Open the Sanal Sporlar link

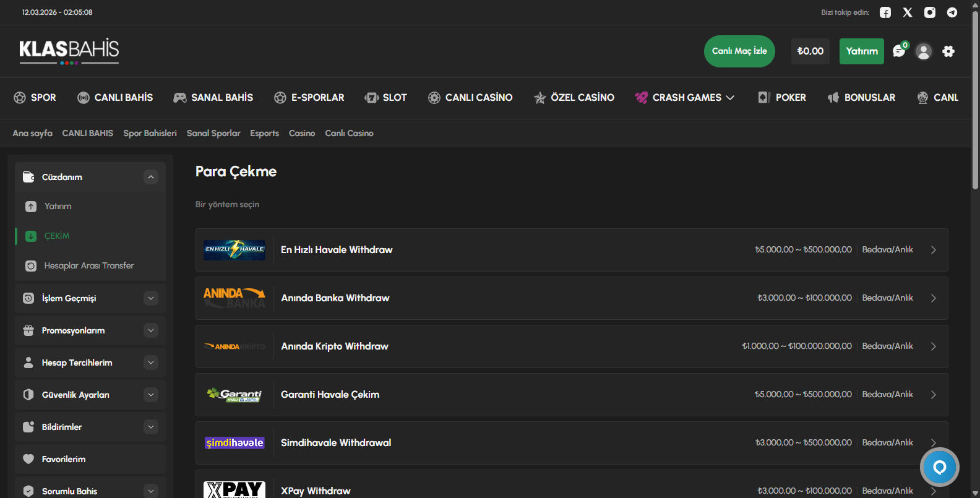tap(213, 133)
